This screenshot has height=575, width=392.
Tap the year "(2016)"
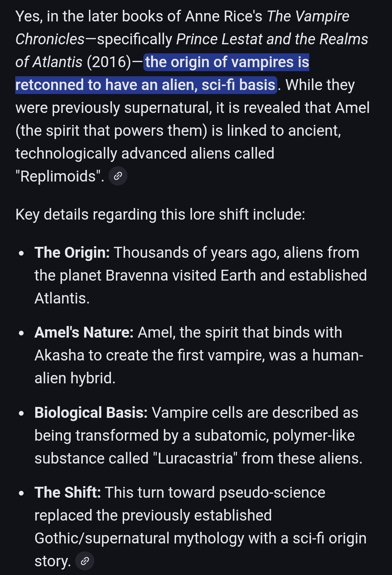[x=109, y=62]
